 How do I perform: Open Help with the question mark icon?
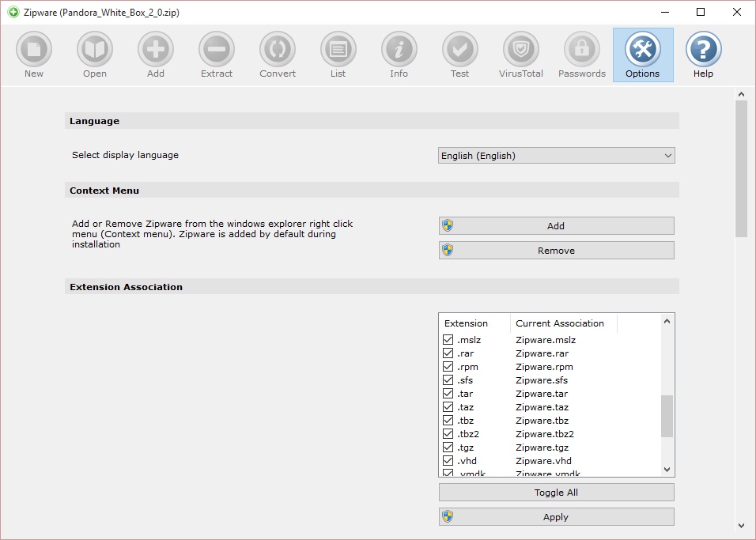pyautogui.click(x=704, y=49)
